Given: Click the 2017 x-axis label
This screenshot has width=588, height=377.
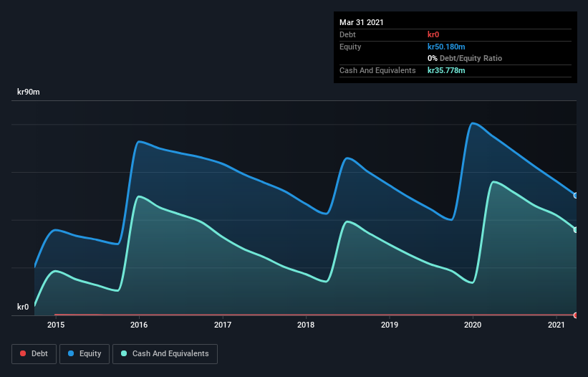Looking at the screenshot, I should (x=222, y=325).
